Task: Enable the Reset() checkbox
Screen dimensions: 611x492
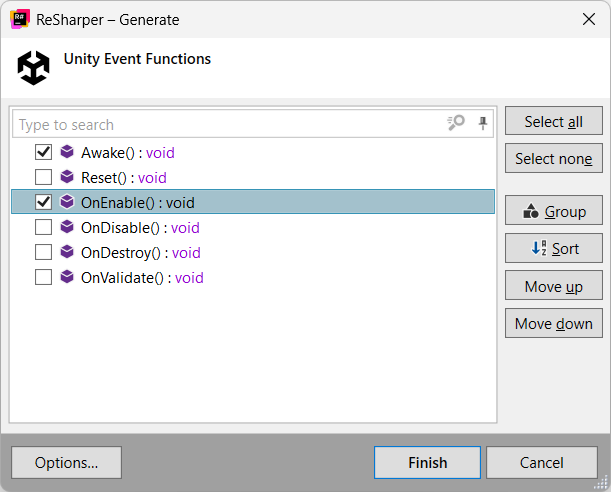Action: (43, 177)
